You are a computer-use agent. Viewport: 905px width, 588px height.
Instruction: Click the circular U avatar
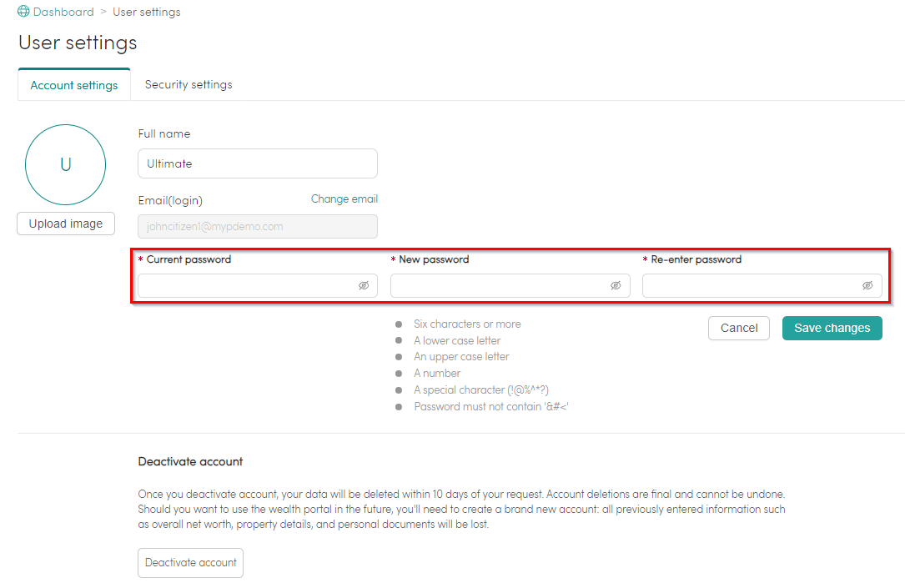[x=65, y=164]
